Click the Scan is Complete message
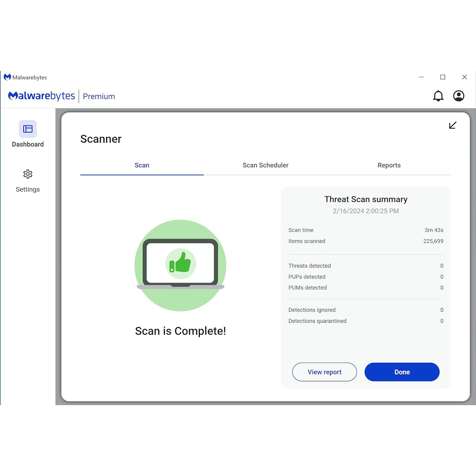The image size is (476, 476). coord(180,331)
